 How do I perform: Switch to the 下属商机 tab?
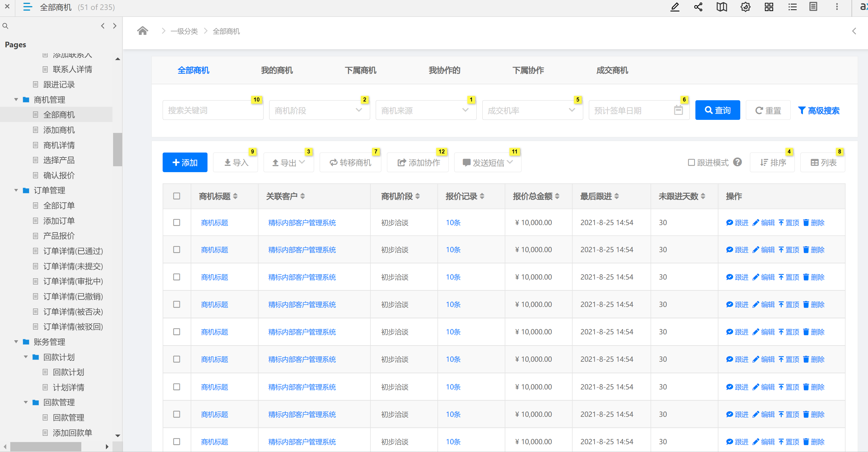[x=360, y=70]
